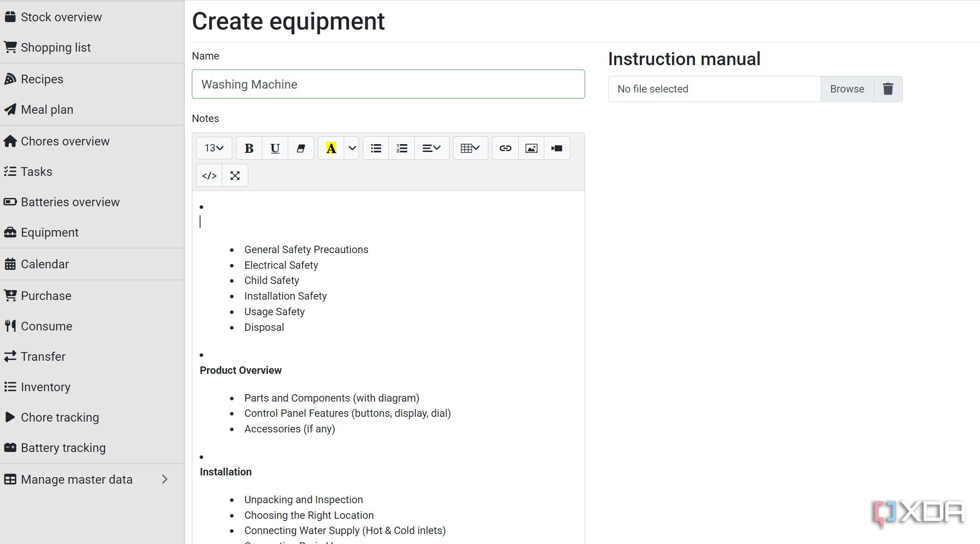
Task: Open the Meal plan page
Action: click(92, 109)
